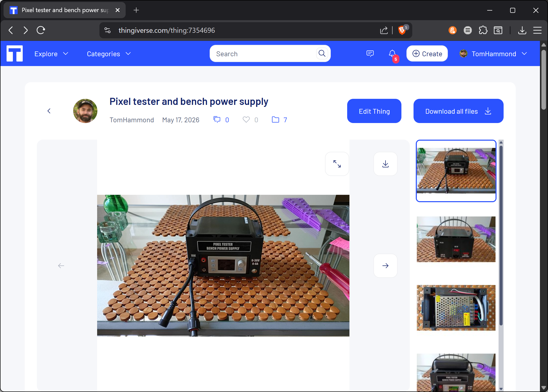Click the Create button
The width and height of the screenshot is (548, 392).
click(x=427, y=53)
